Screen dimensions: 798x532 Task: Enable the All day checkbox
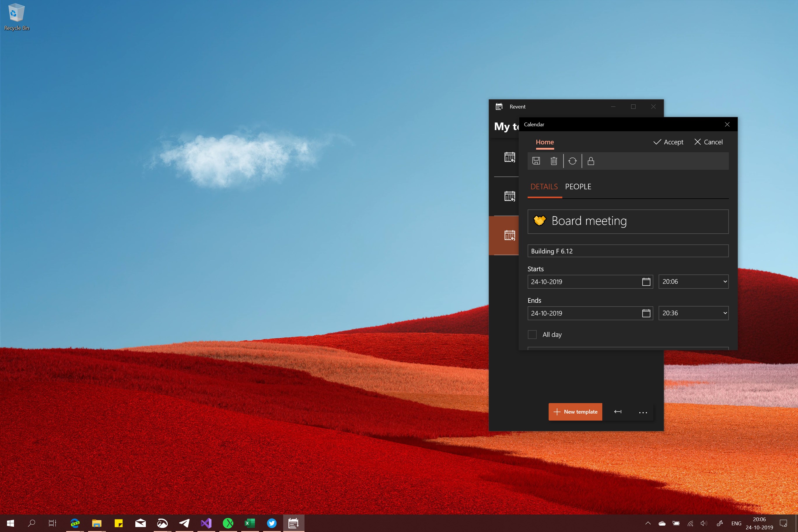click(532, 335)
